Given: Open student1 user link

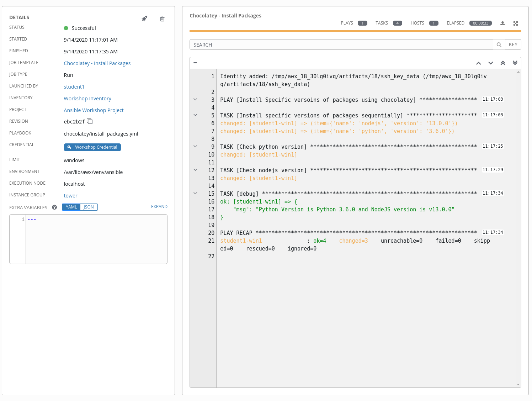Looking at the screenshot, I should point(74,87).
